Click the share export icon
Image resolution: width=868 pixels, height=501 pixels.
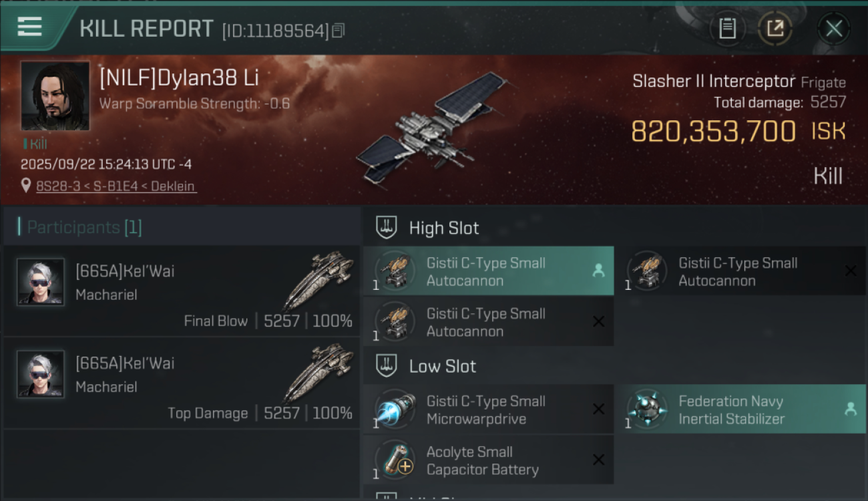775,28
